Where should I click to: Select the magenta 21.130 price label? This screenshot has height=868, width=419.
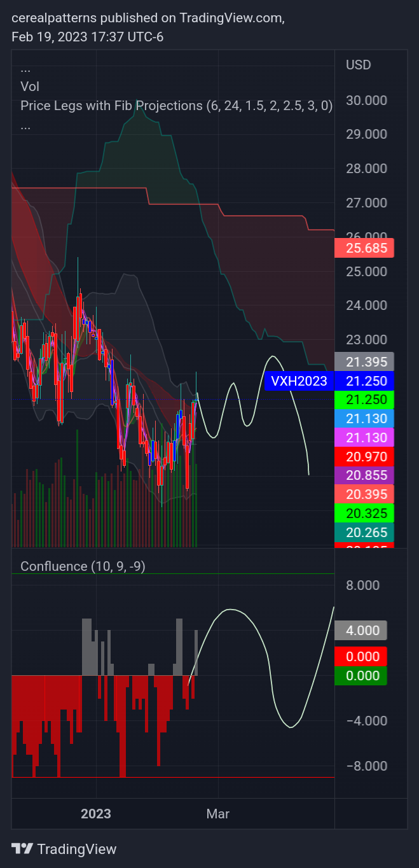point(364,437)
